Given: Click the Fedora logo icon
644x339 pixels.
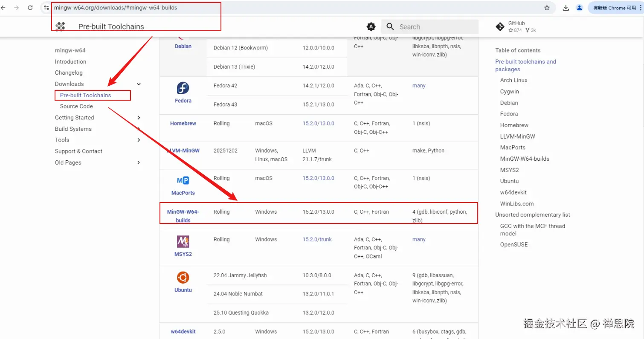Looking at the screenshot, I should [x=183, y=88].
